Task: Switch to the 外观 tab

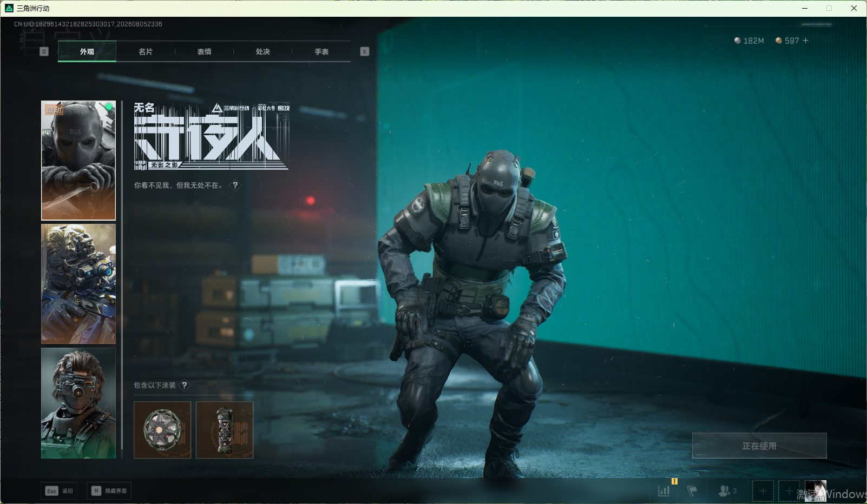Action: click(87, 51)
